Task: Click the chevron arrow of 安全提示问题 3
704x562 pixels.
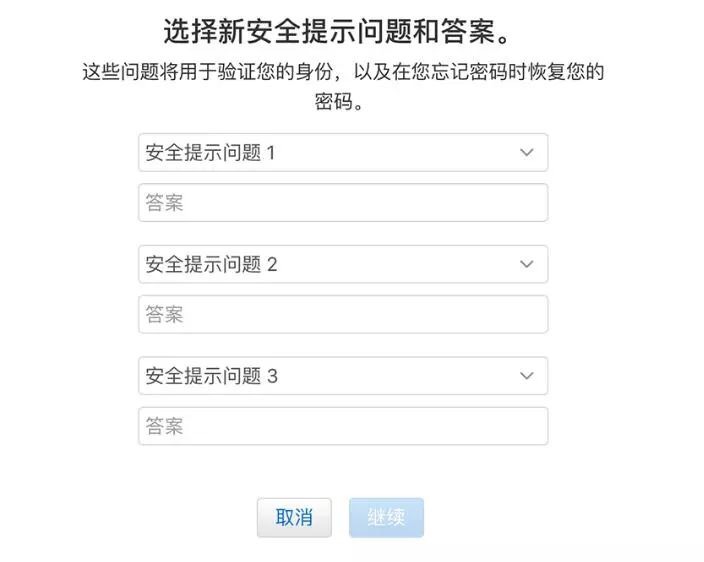Action: [527, 376]
